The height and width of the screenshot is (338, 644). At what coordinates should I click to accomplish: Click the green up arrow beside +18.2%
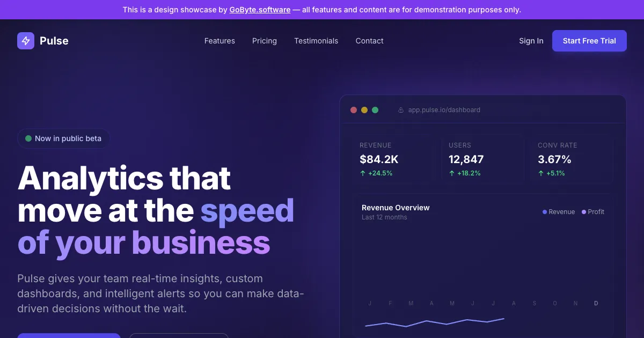tap(451, 173)
